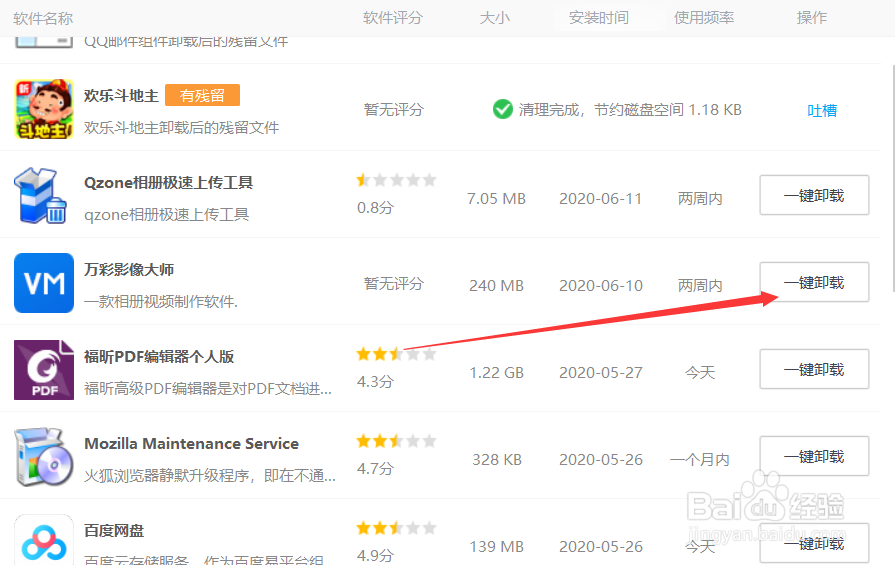Click the 清理完成 节约磁盘空间 1.18 KB message
Viewport: 895px width, 565px height.
point(630,110)
